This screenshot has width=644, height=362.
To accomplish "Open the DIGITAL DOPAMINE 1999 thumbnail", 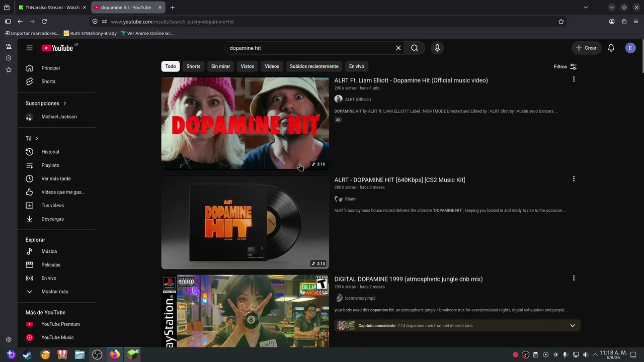I will tap(245, 311).
